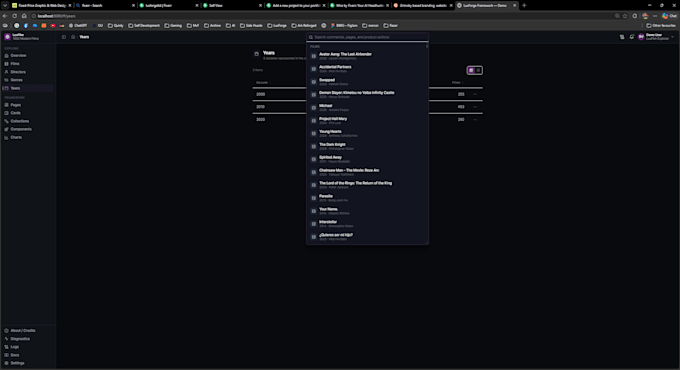Open Directors in the sidebar

point(28,72)
